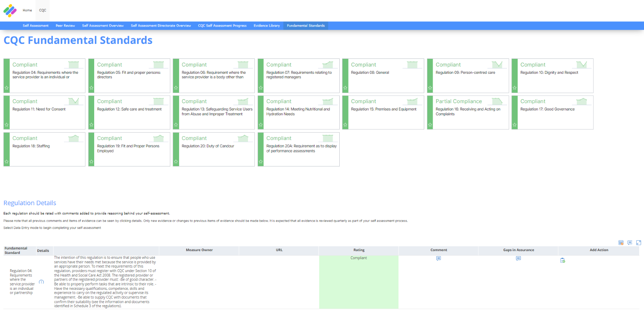644x316 pixels.
Task: Star the Regulation 05 card
Action: 91,87
